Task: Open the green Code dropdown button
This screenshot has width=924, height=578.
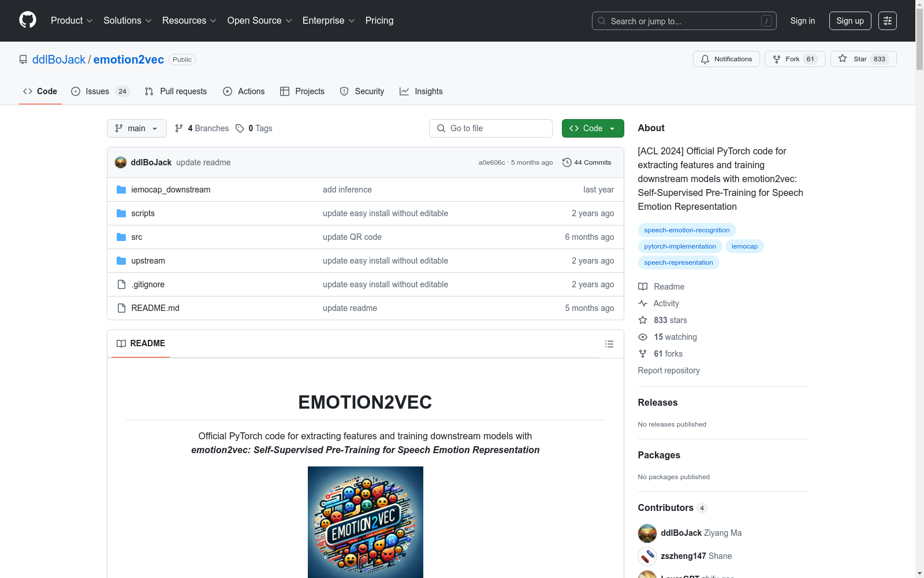Action: [593, 128]
